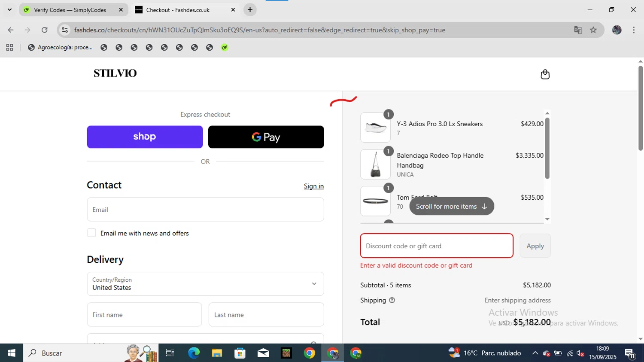Open Microsoft Store from taskbar

click(x=240, y=353)
